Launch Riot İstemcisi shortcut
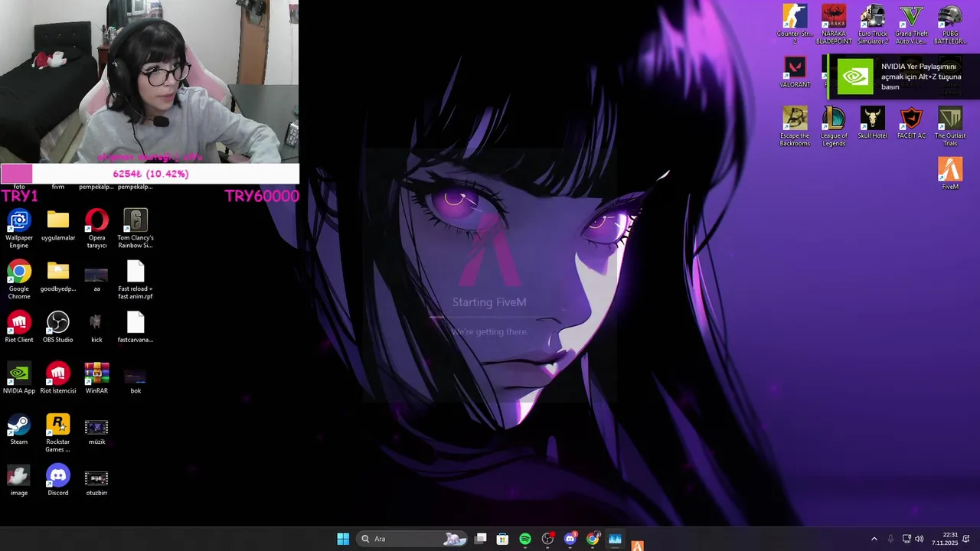 [x=58, y=379]
